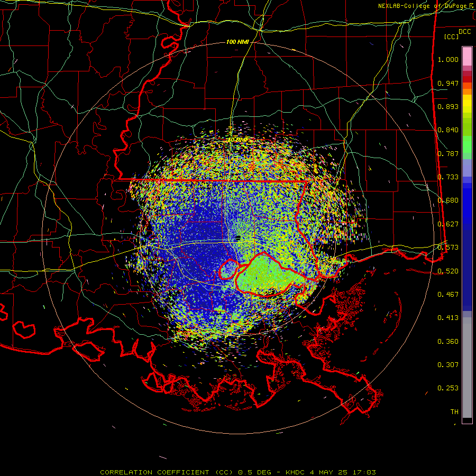
Task: Select the 0.360 scale value
Action: (448, 342)
